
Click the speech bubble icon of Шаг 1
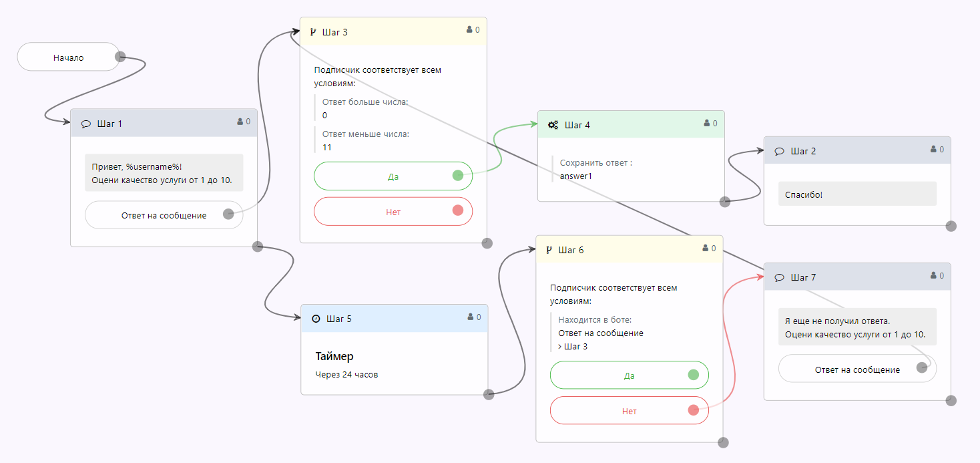pos(86,124)
